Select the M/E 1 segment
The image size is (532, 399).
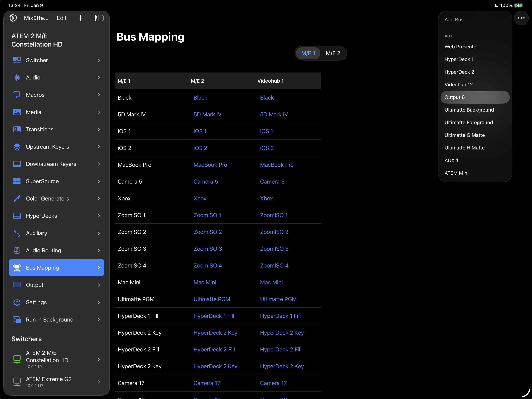click(x=308, y=53)
